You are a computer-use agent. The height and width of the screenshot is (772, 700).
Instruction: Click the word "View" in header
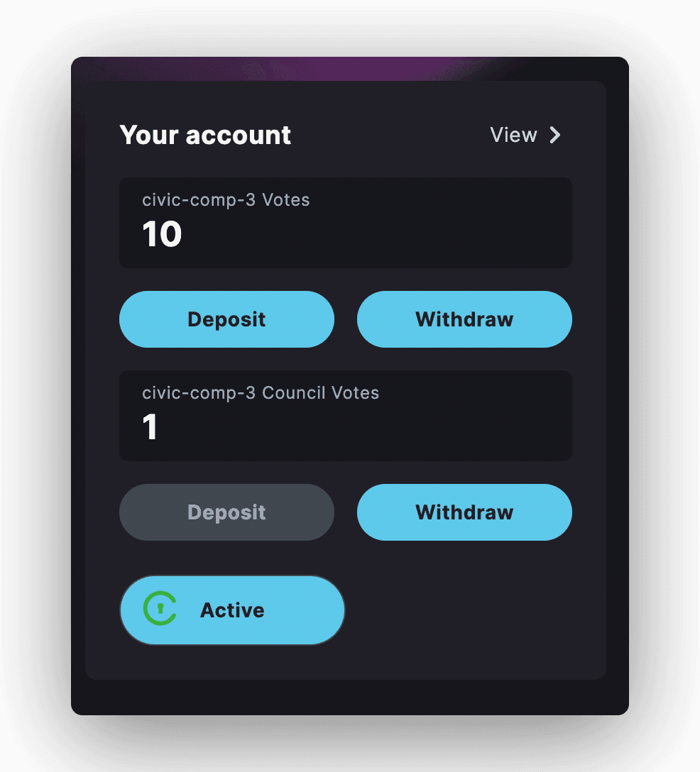tap(513, 135)
